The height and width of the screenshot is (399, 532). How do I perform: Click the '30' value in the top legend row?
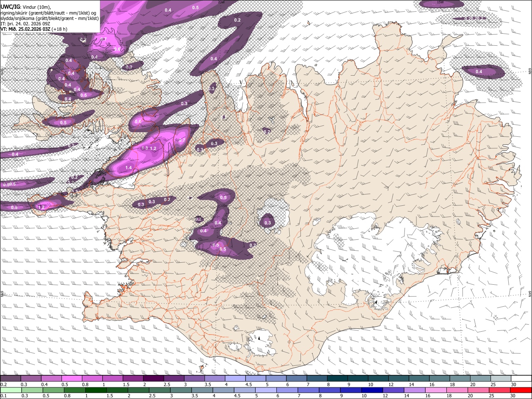514,384
